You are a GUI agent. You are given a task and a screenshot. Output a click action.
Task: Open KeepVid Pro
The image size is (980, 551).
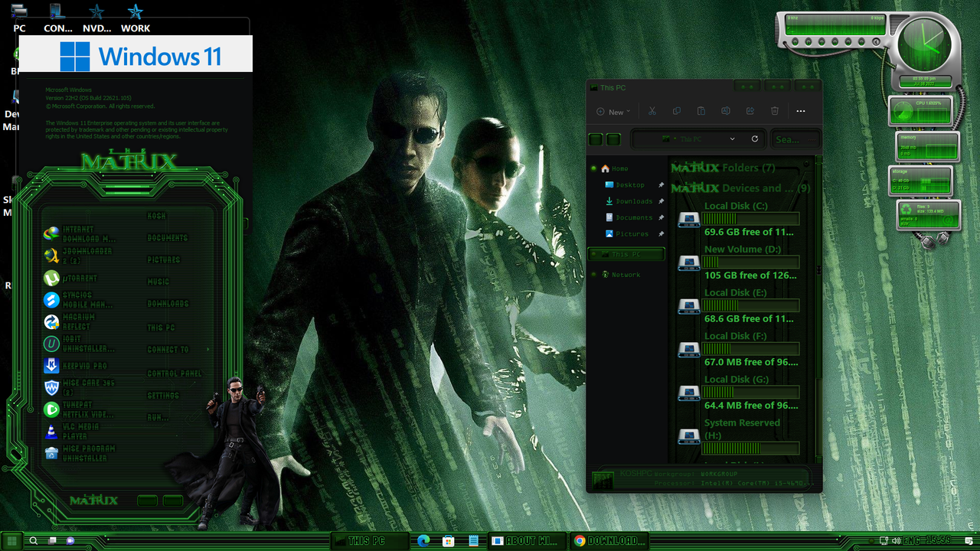click(76, 366)
